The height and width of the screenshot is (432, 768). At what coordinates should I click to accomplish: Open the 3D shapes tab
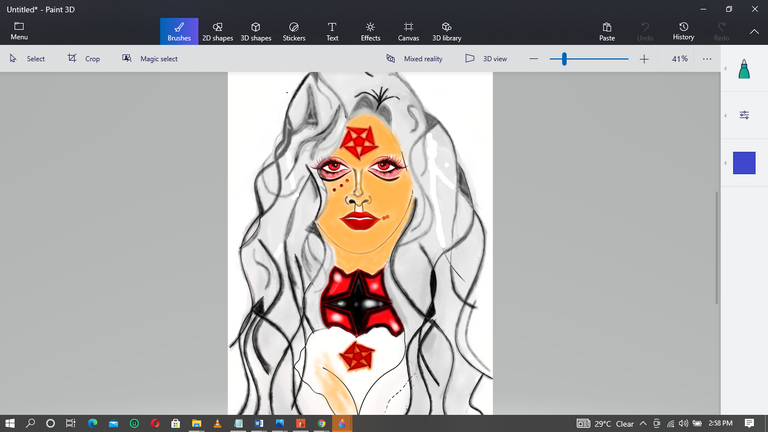pyautogui.click(x=256, y=31)
